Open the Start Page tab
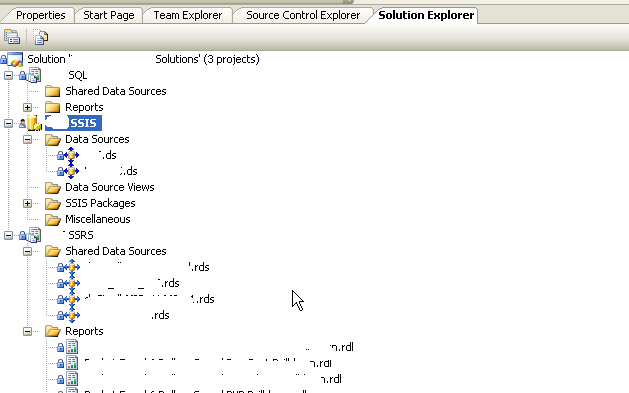Screen dimensions: 629x393 pyautogui.click(x=109, y=15)
